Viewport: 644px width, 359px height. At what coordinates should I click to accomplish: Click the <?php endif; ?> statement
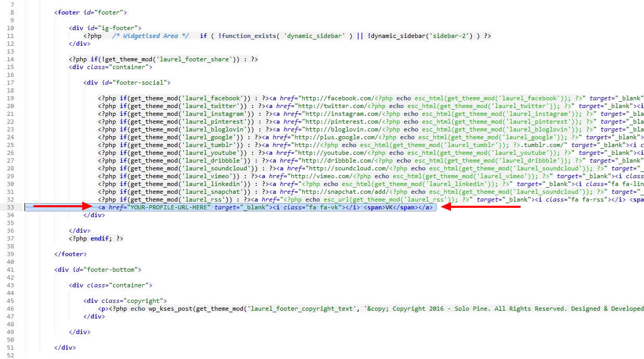pos(96,238)
